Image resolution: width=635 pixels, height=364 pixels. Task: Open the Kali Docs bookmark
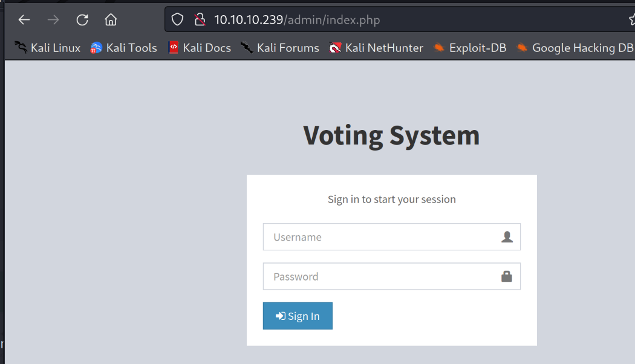point(200,48)
